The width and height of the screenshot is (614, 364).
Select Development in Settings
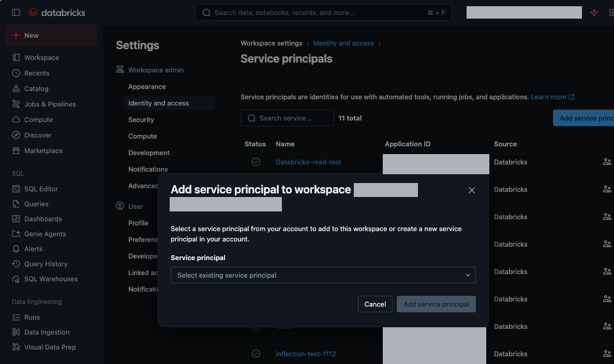click(x=149, y=153)
